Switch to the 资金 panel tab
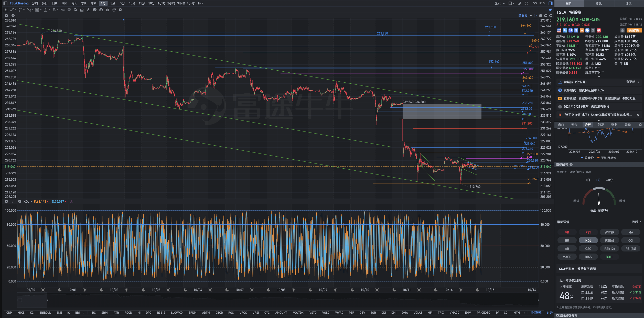Screen dimensions: 644x318 click(x=574, y=125)
